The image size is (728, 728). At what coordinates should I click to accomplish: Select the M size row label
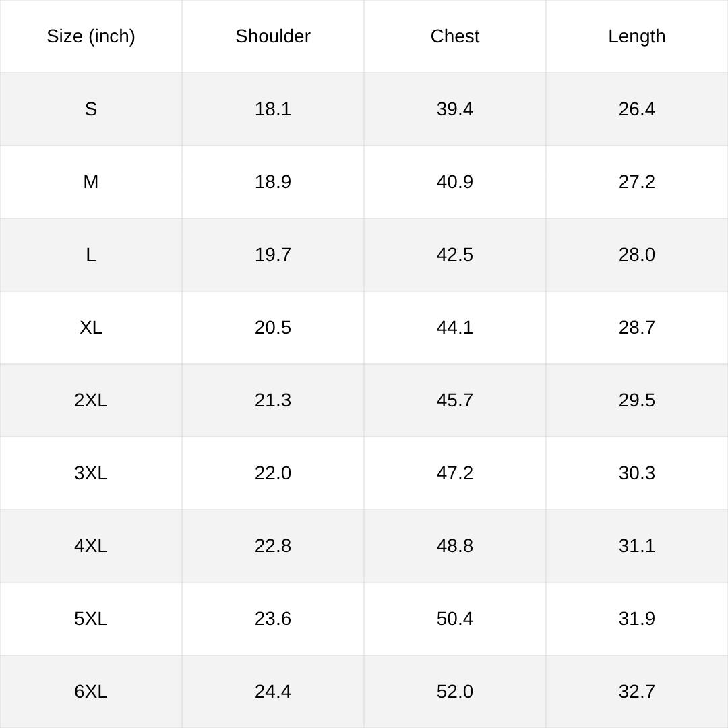click(91, 181)
